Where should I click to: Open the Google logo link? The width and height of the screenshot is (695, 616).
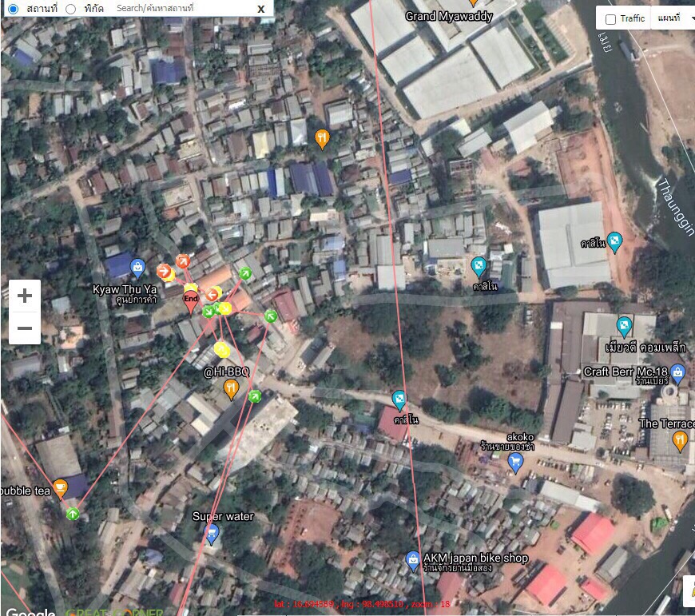point(30,611)
